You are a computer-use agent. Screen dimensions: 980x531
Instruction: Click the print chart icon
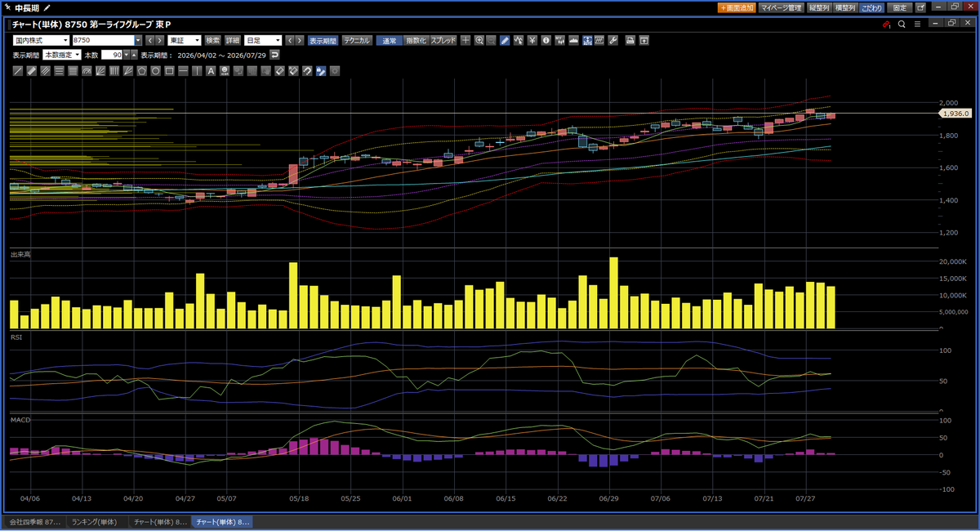pyautogui.click(x=630, y=40)
